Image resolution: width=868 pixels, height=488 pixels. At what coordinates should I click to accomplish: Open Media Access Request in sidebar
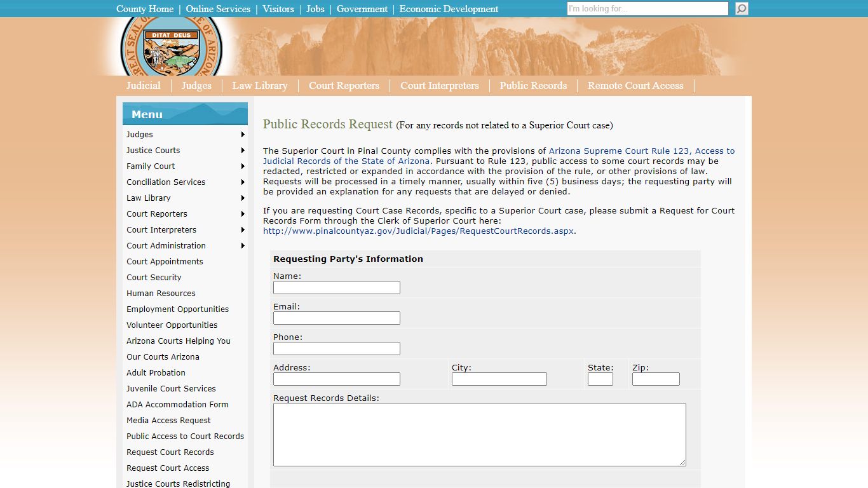click(x=168, y=421)
